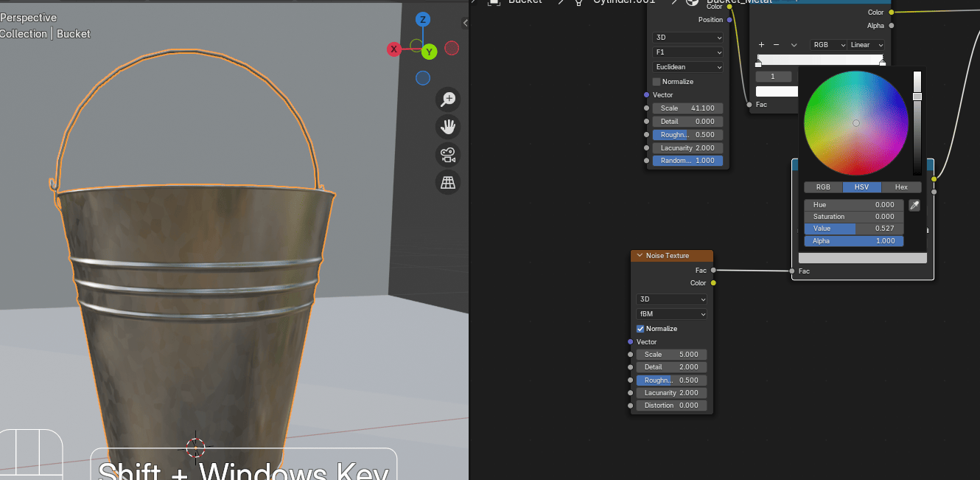Screen dimensions: 980x480
Task: Click the zoom magnifier icon in viewport
Action: (x=448, y=100)
